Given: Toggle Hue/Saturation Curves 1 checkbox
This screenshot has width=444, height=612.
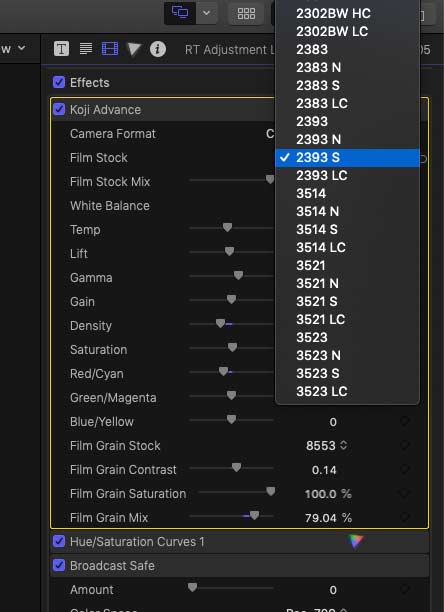Looking at the screenshot, I should (x=59, y=541).
